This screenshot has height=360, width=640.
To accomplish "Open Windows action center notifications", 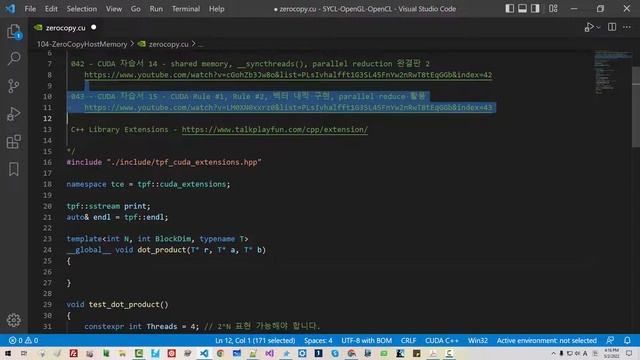I will (x=629, y=353).
